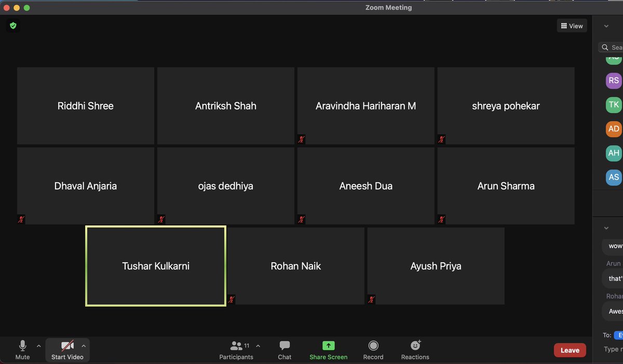
Task: Click the green encryption shield icon
Action: pos(13,25)
